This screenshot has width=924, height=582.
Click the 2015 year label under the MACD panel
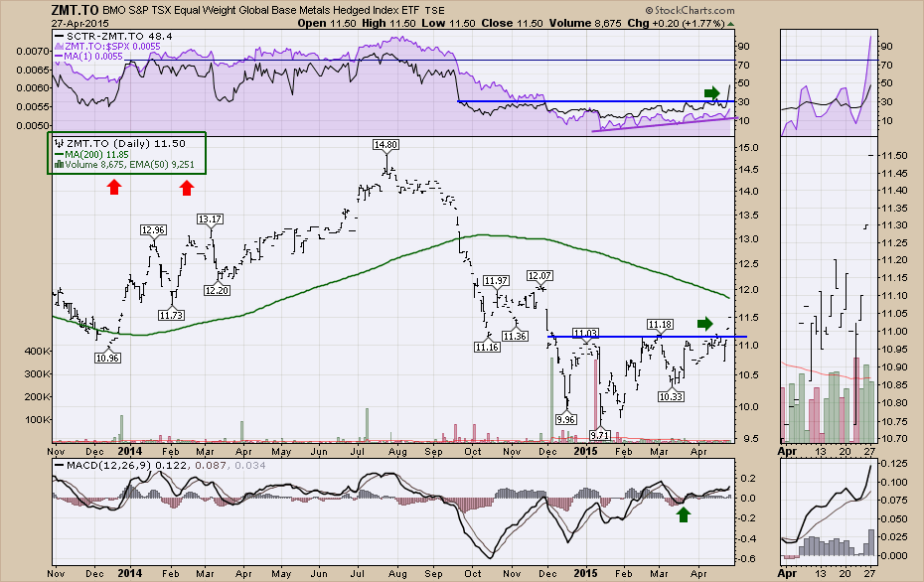tap(586, 573)
